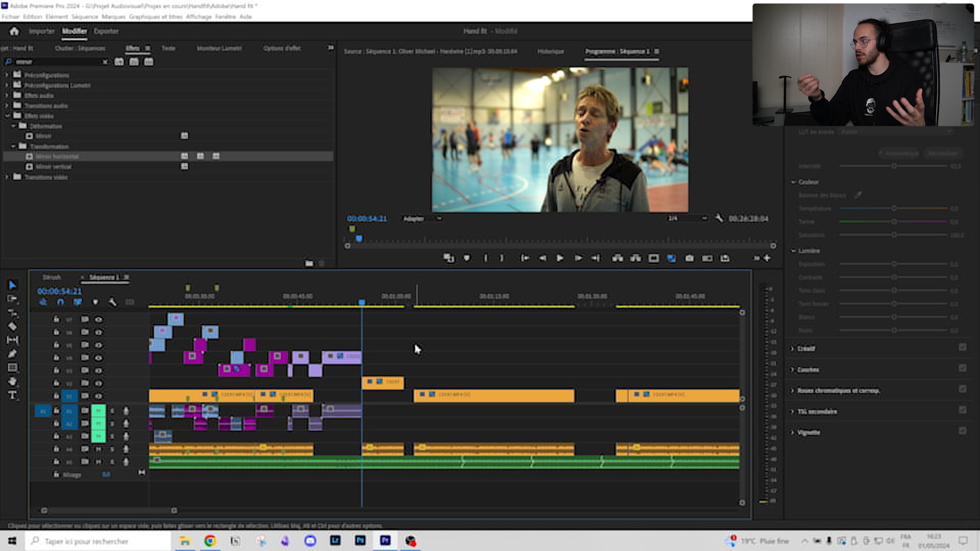Toggle the eye visibility of top video track

pyautogui.click(x=99, y=319)
